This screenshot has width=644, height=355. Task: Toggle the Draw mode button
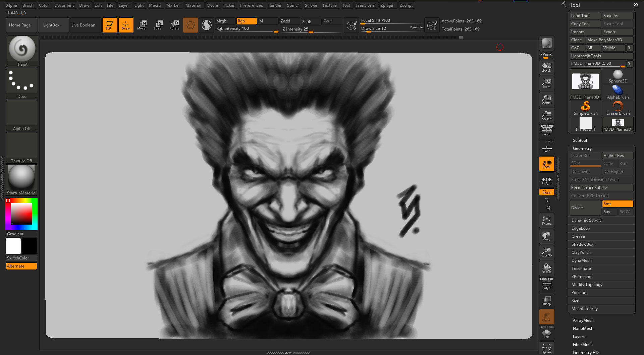(x=126, y=25)
